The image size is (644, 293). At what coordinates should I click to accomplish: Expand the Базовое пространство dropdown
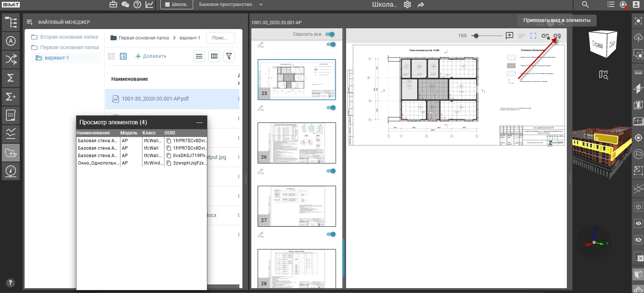point(261,4)
